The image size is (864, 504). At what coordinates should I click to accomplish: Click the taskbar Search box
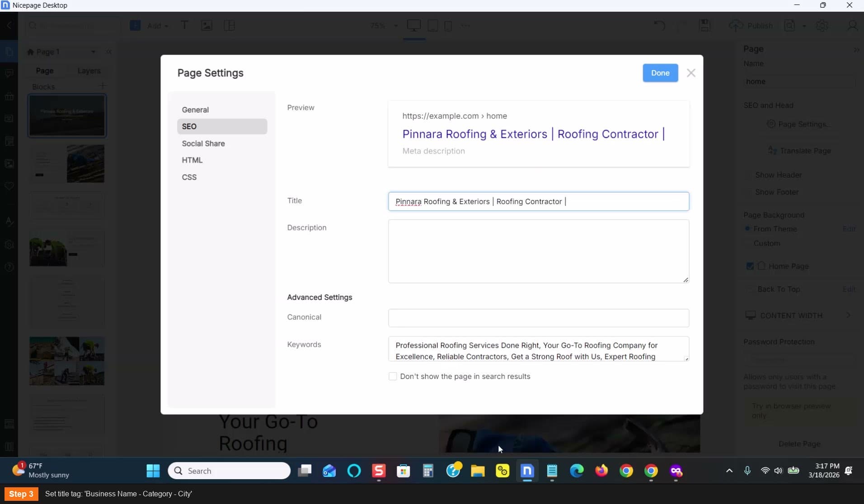(229, 471)
